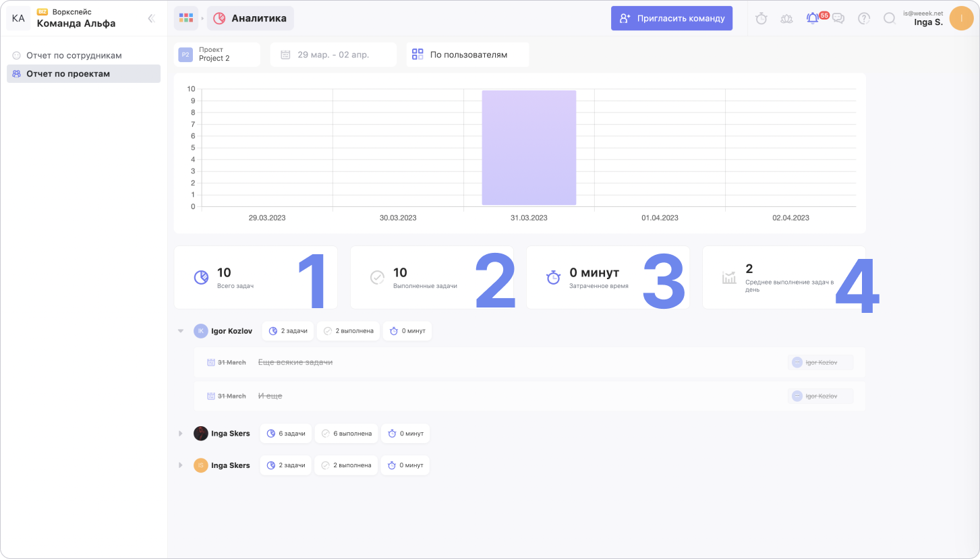Image resolution: width=980 pixels, height=559 pixels.
Task: Open the "По пользователям" grouping dropdown
Action: click(467, 55)
